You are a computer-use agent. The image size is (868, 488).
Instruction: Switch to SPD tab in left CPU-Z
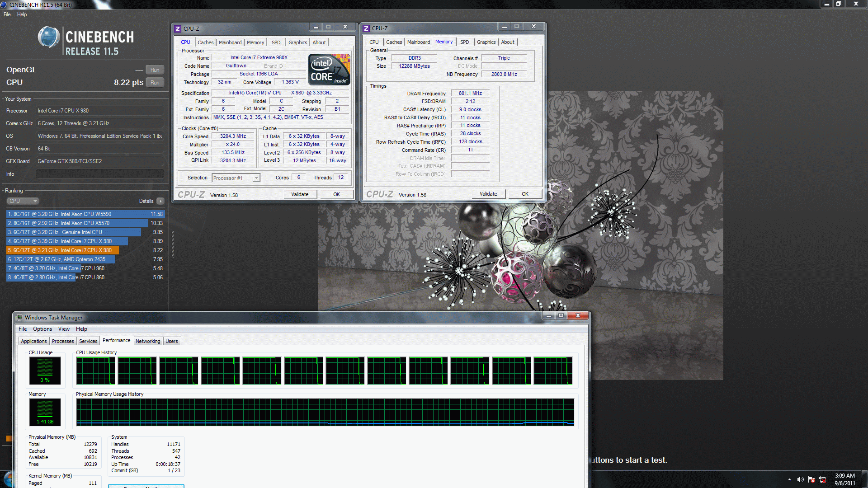tap(276, 42)
